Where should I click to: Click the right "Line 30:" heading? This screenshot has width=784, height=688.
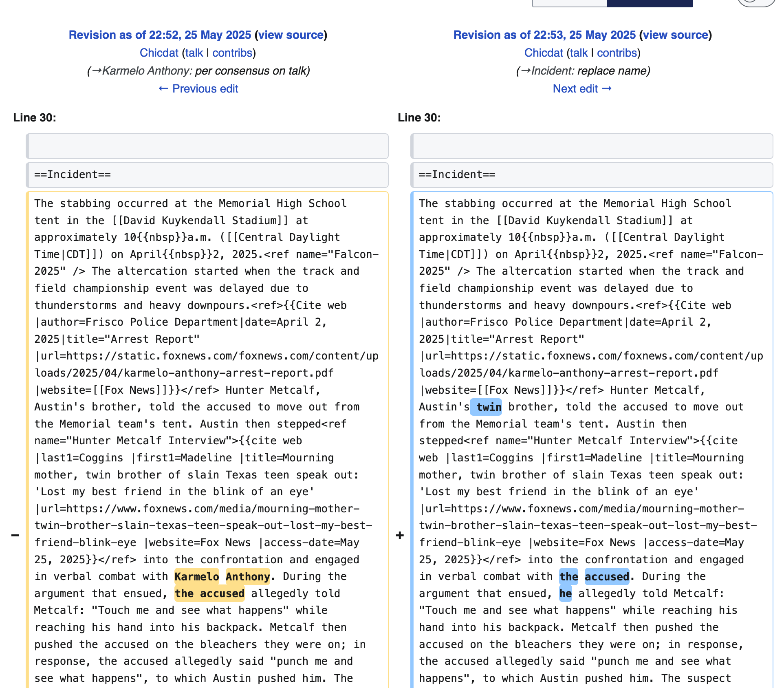pyautogui.click(x=419, y=118)
